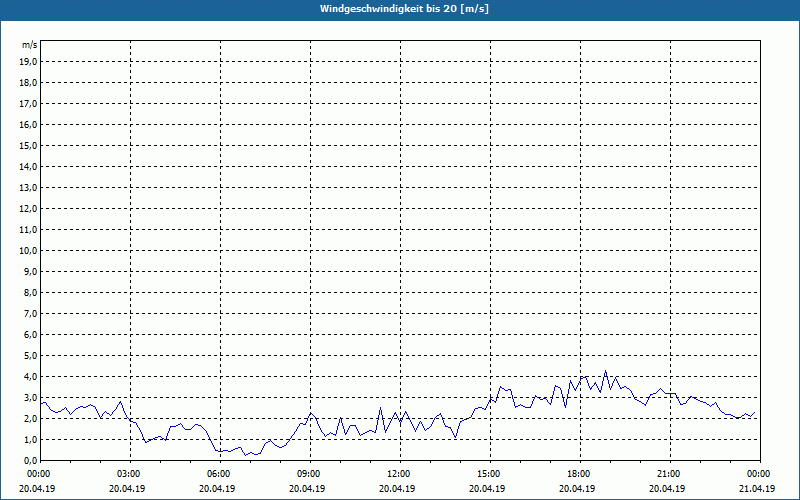Select the 9,0 y-axis label
This screenshot has height=500, width=800.
coord(30,271)
